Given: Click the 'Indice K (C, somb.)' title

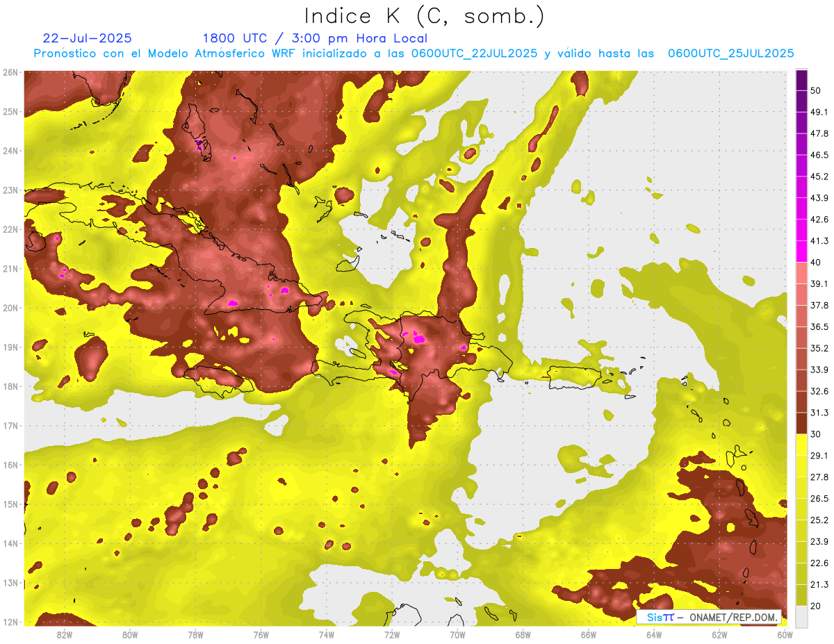Looking at the screenshot, I should (425, 17).
